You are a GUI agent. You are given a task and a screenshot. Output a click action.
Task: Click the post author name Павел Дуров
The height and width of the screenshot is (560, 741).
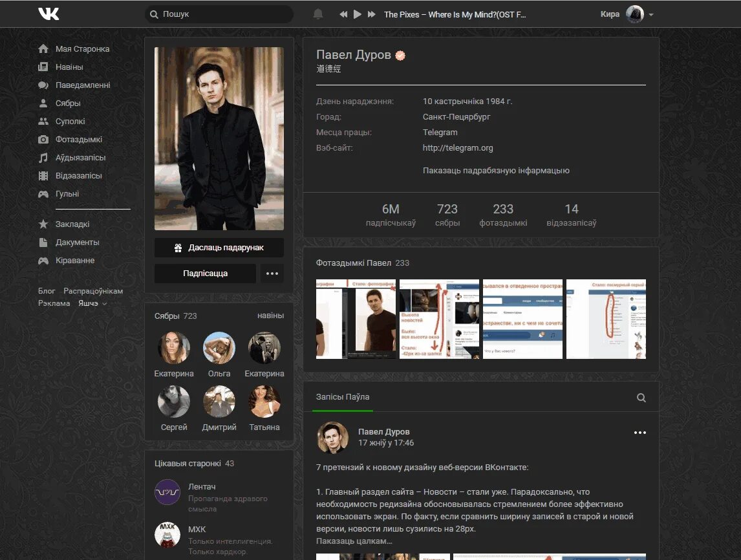click(383, 431)
